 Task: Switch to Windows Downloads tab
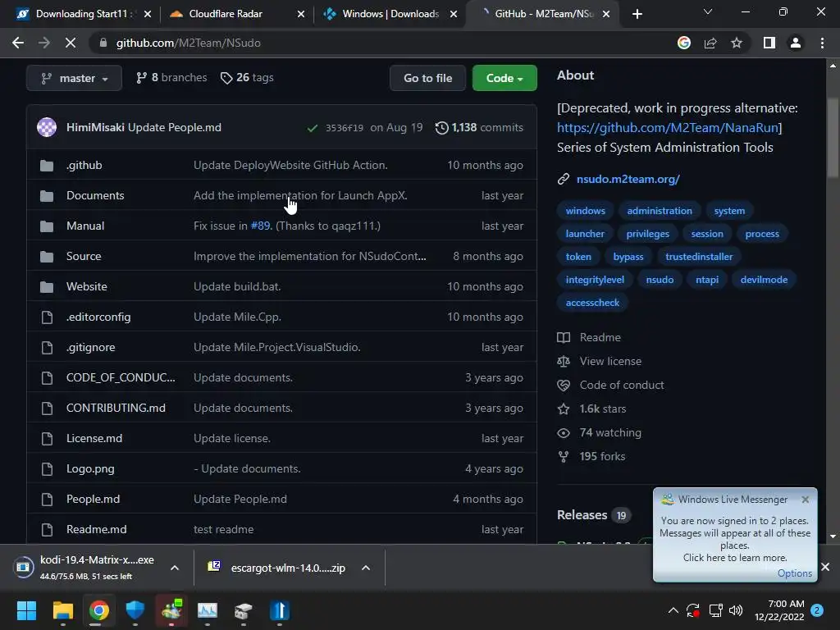click(390, 14)
